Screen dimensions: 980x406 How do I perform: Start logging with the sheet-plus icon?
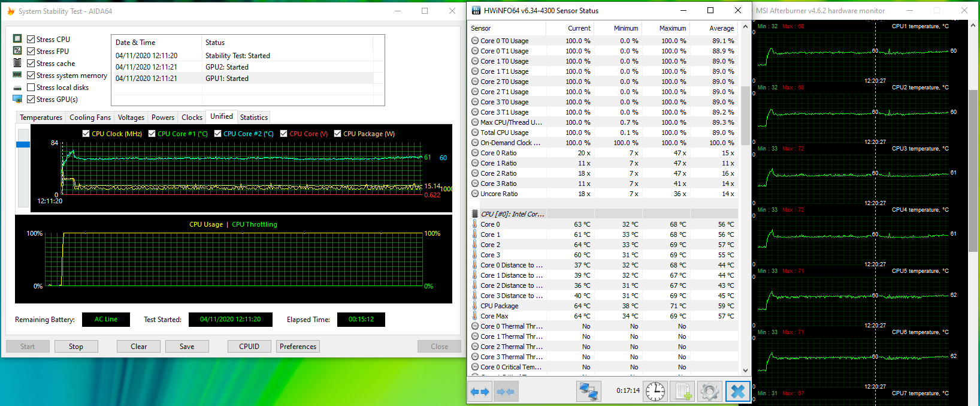[683, 392]
